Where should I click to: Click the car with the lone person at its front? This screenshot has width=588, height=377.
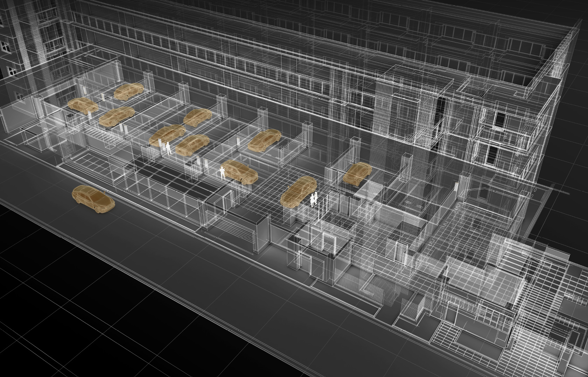(x=240, y=171)
